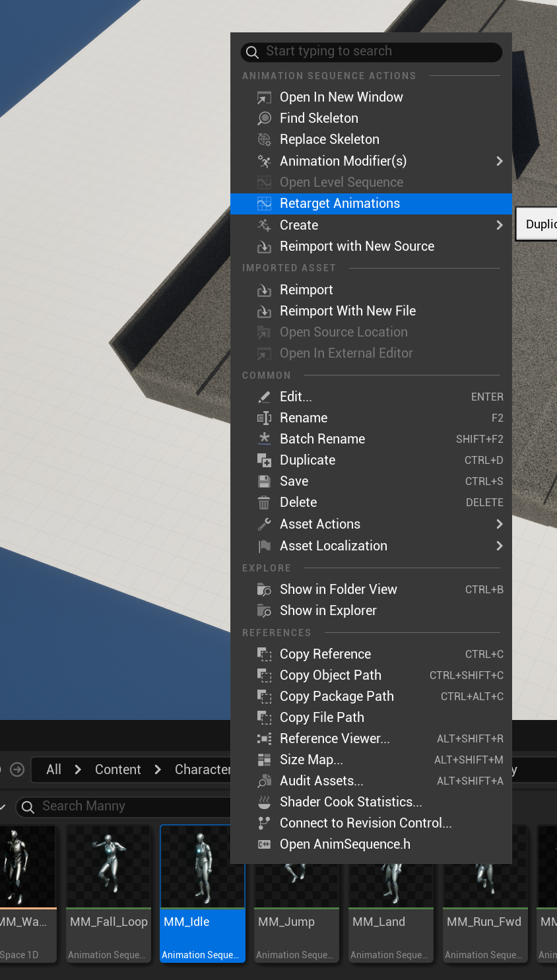The width and height of the screenshot is (557, 980).
Task: Click the Duplicate icon
Action: pos(264,461)
